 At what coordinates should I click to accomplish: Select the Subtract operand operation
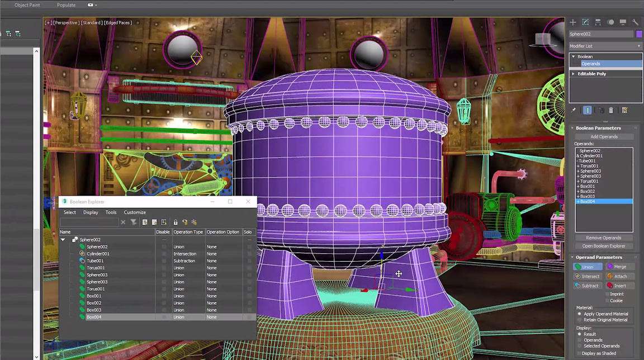tap(588, 286)
